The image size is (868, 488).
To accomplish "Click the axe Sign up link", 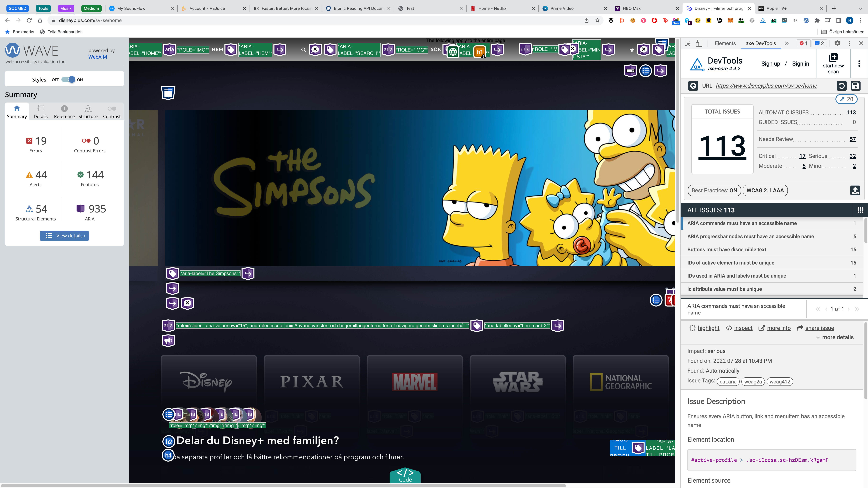I will point(771,64).
